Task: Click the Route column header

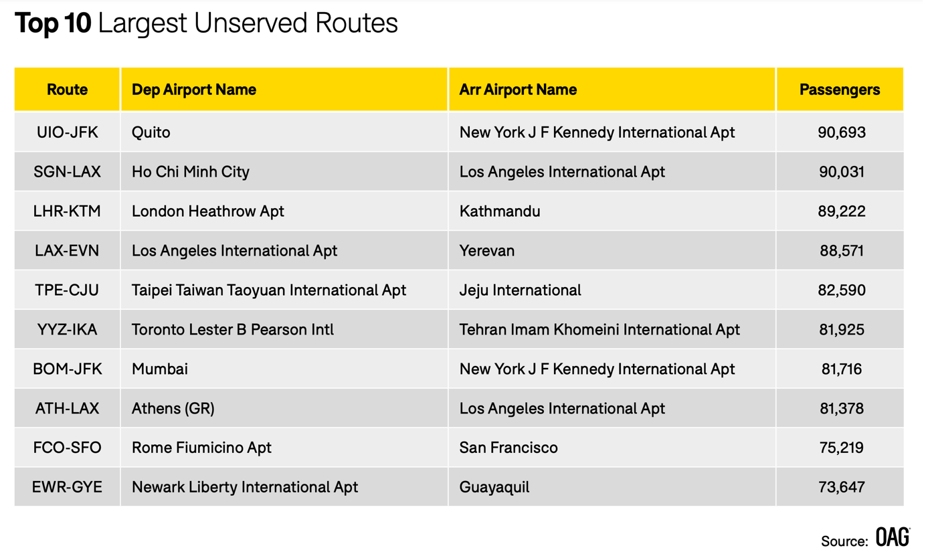Action: [x=67, y=90]
